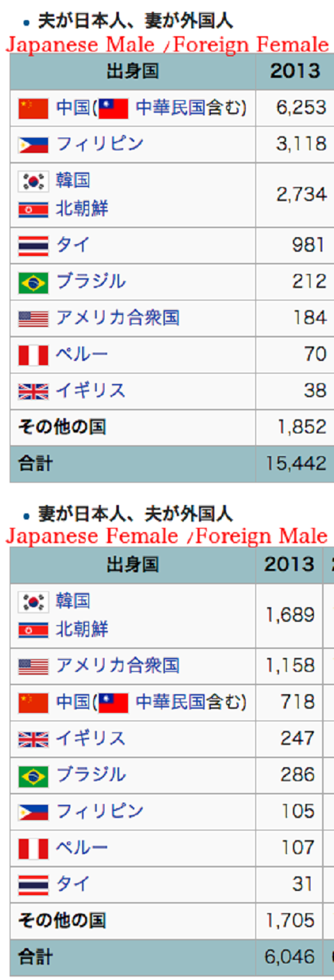Open the 中華民国 link in the 718 row
Image resolution: width=334 pixels, height=980 pixels.
[171, 702]
